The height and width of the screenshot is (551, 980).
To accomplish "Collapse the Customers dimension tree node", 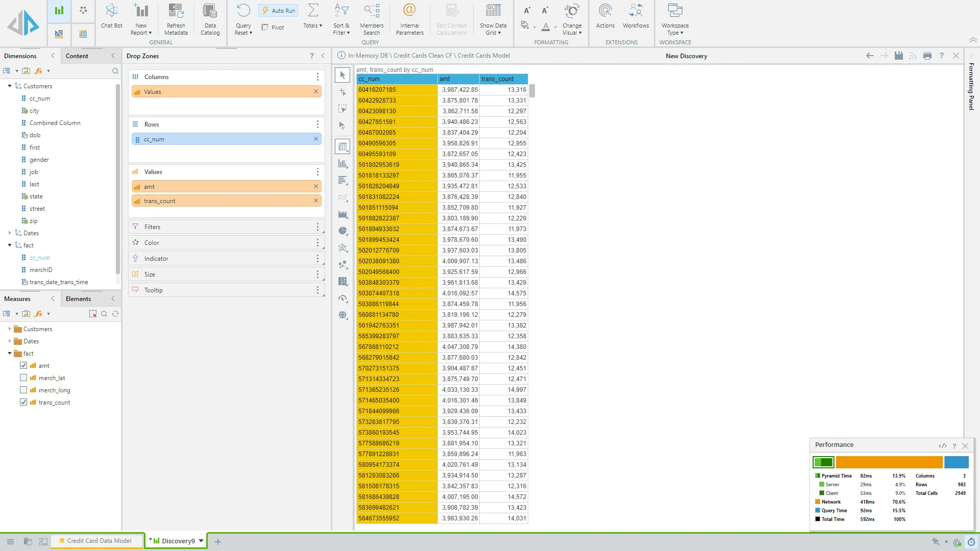I will coord(10,86).
